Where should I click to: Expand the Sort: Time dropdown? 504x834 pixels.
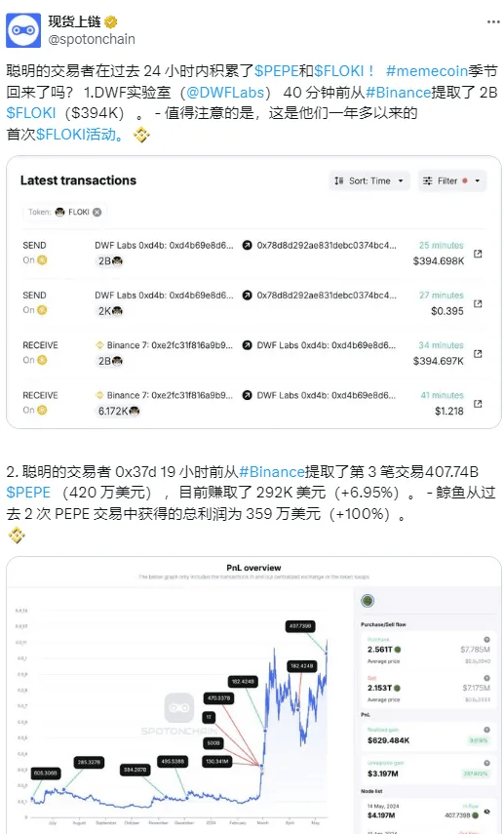click(x=369, y=180)
